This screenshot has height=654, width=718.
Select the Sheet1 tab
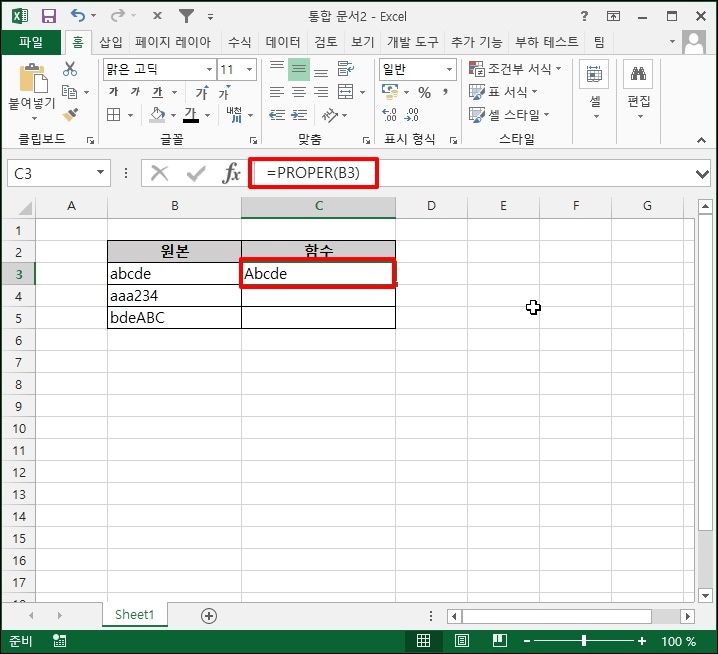coord(135,615)
